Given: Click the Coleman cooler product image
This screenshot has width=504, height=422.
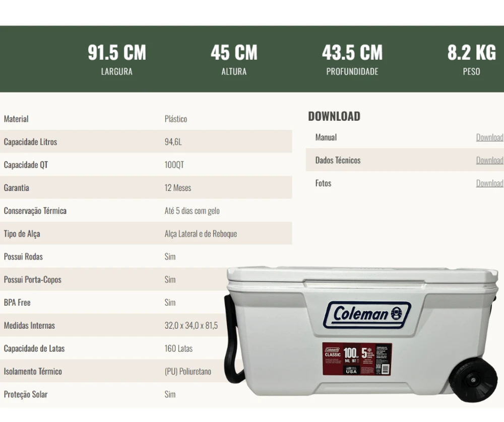Looking at the screenshot, I should coord(361,334).
